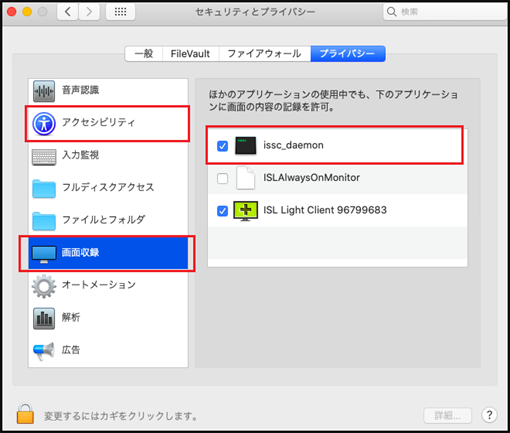The height and width of the screenshot is (433, 510).
Task: Open the ファイアウォール tab
Action: (265, 54)
